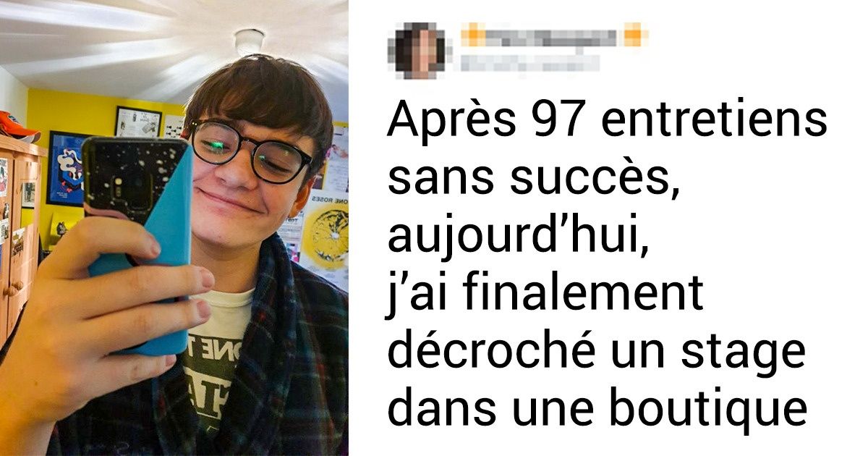Click the orange emoji before the username
This screenshot has height=456, width=868.
[473, 34]
